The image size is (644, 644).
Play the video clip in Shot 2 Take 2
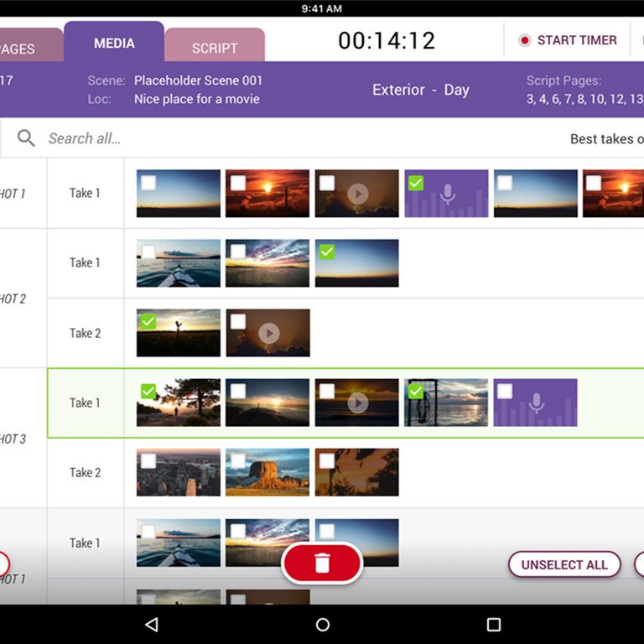(x=268, y=333)
